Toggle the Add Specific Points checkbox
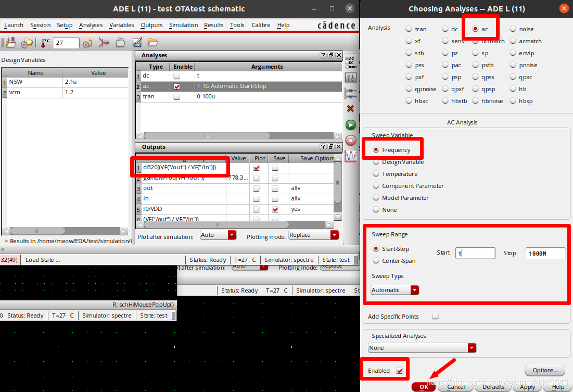The image size is (573, 392). pyautogui.click(x=435, y=317)
